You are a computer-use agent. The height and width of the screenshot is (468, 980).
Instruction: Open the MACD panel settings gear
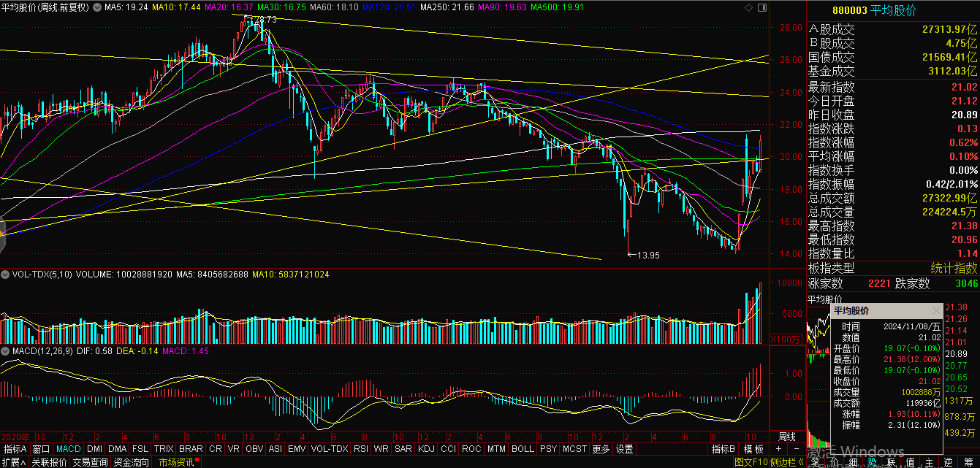[5, 351]
